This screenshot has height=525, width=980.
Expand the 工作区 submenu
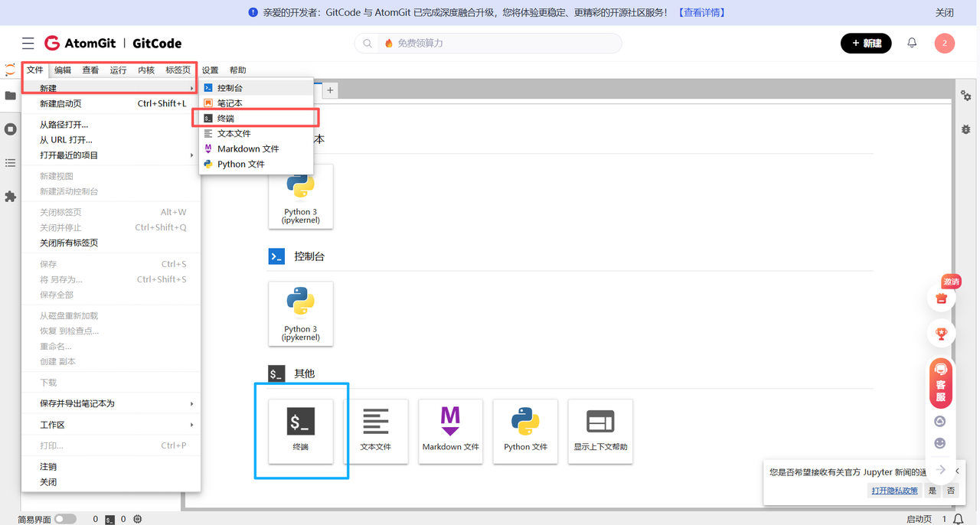click(x=111, y=425)
